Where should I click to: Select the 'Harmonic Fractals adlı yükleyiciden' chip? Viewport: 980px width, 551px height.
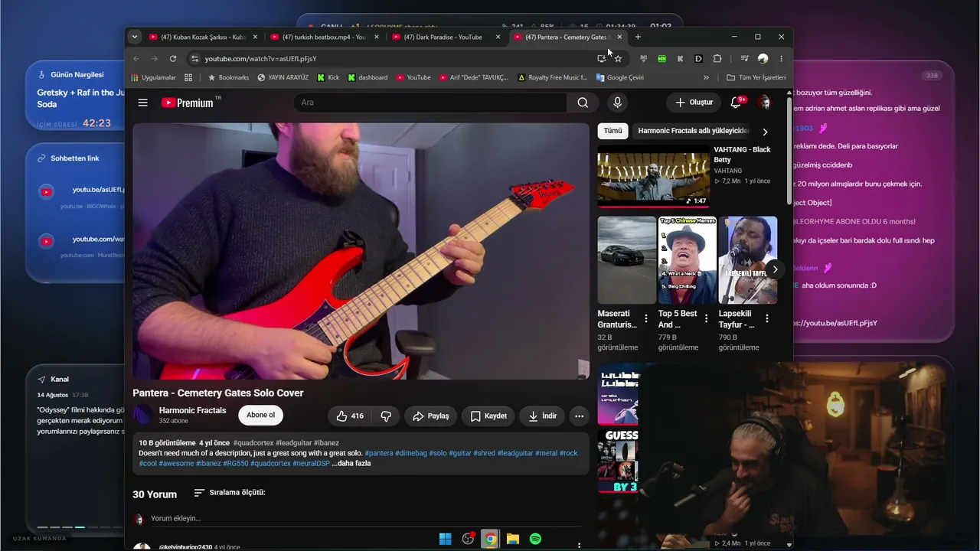click(694, 131)
